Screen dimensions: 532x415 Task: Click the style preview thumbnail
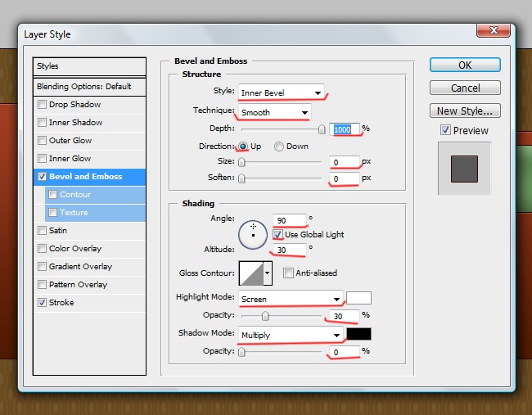pyautogui.click(x=464, y=168)
